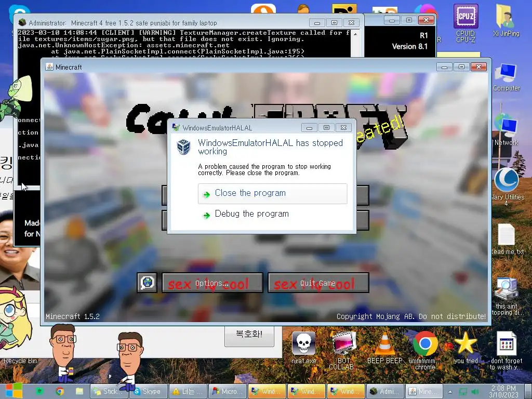Launch Chrome from taskbar quick launch
The height and width of the screenshot is (399, 532).
pyautogui.click(x=60, y=391)
